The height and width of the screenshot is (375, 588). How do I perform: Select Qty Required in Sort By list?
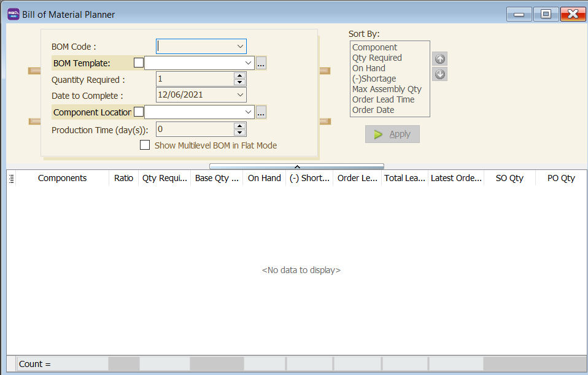[x=377, y=58]
